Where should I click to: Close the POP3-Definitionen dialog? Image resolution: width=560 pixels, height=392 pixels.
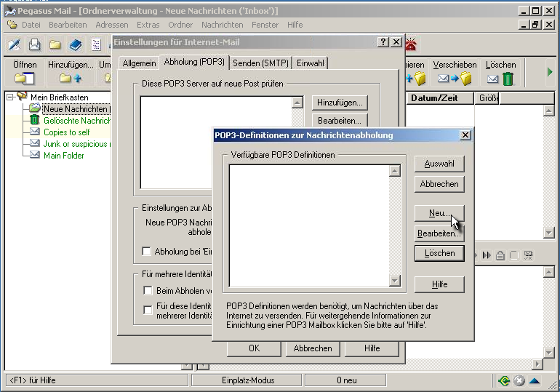465,135
